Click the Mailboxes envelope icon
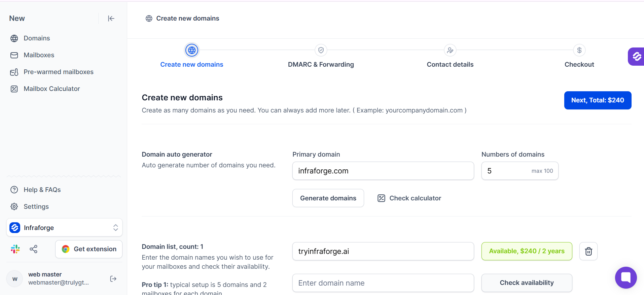 pyautogui.click(x=14, y=55)
